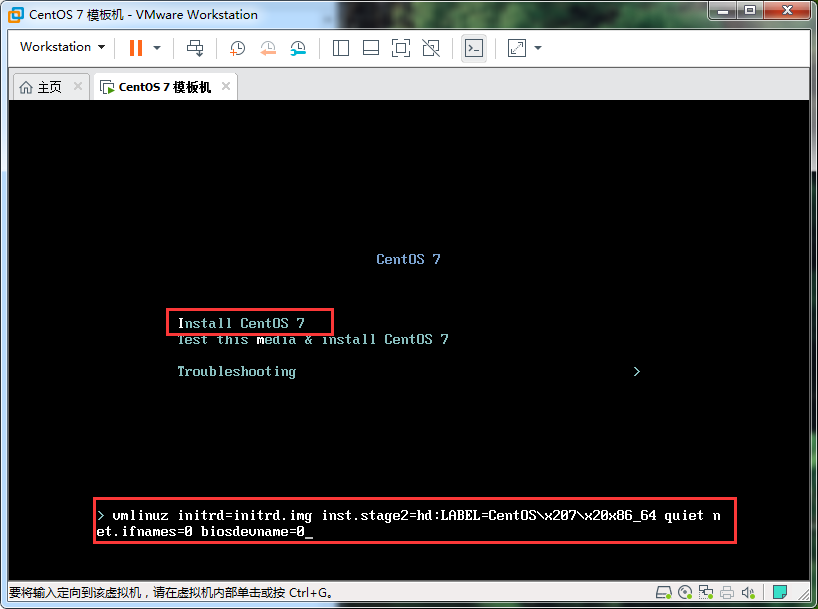Click the sound card status icon
Viewport: 818px width, 609px height.
pyautogui.click(x=748, y=592)
